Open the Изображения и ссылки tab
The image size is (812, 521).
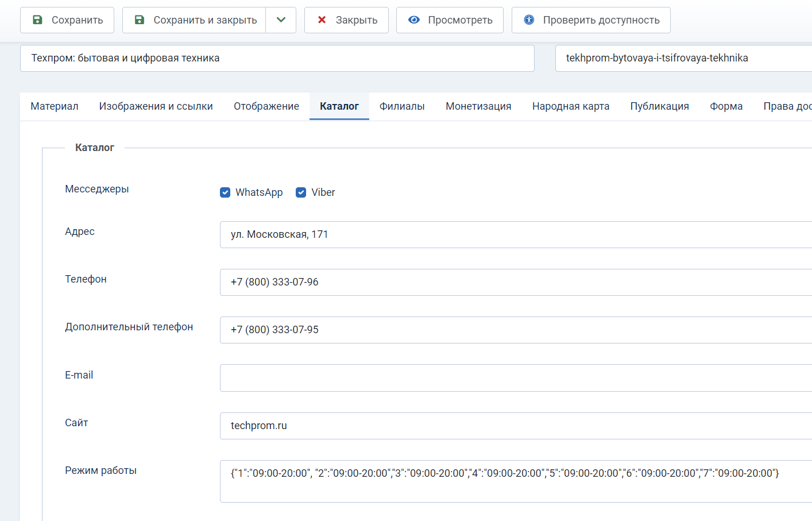[x=156, y=106]
